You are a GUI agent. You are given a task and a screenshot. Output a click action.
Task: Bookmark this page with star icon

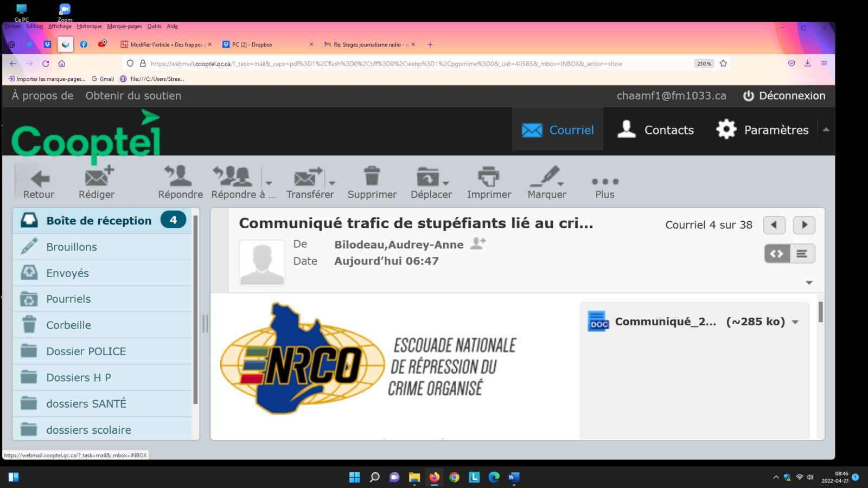coord(723,63)
